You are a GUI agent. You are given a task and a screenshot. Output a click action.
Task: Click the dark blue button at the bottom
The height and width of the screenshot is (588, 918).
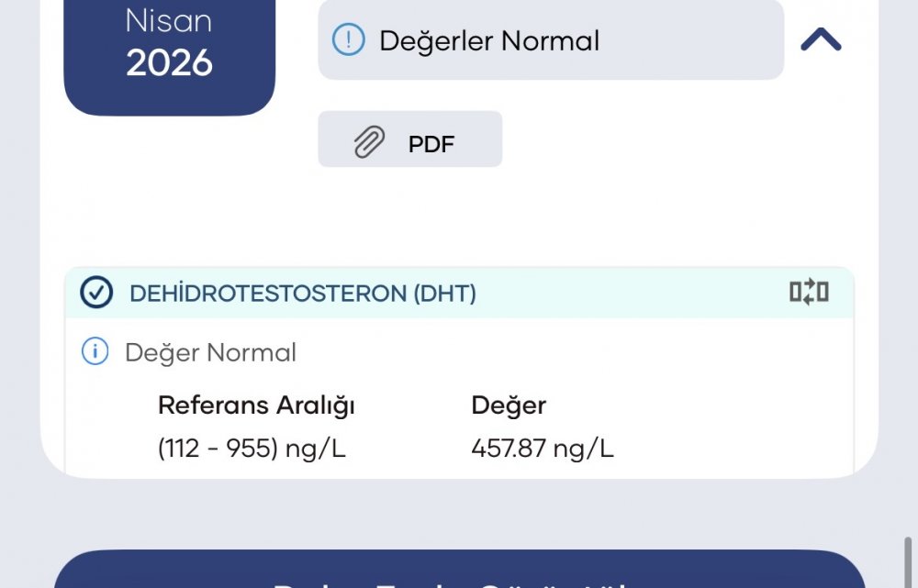pos(460,569)
